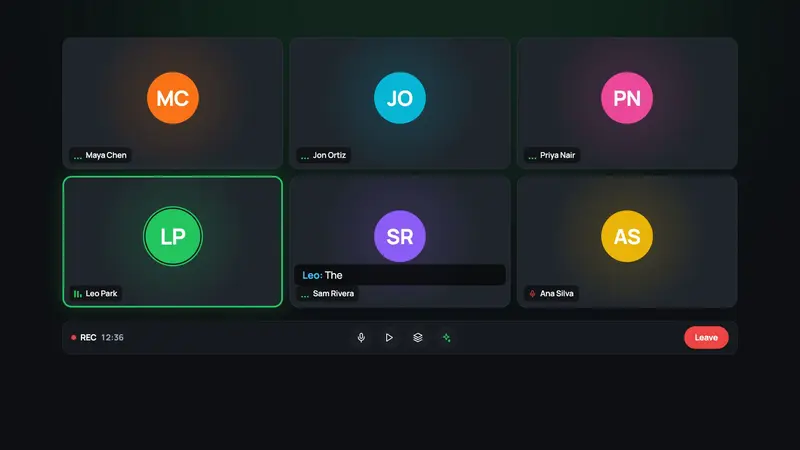Viewport: 800px width, 450px height.
Task: Select the SR avatar for Sam Rivera
Action: [400, 236]
